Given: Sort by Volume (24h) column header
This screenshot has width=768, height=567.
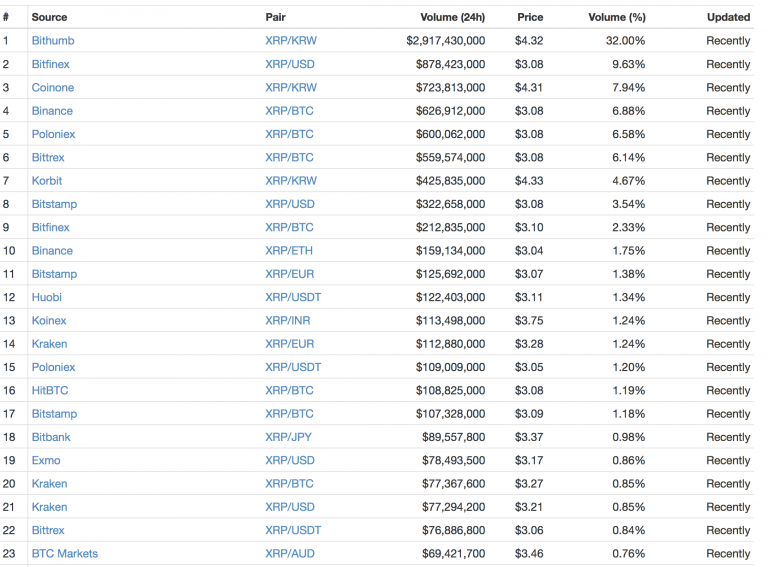Looking at the screenshot, I should (453, 17).
